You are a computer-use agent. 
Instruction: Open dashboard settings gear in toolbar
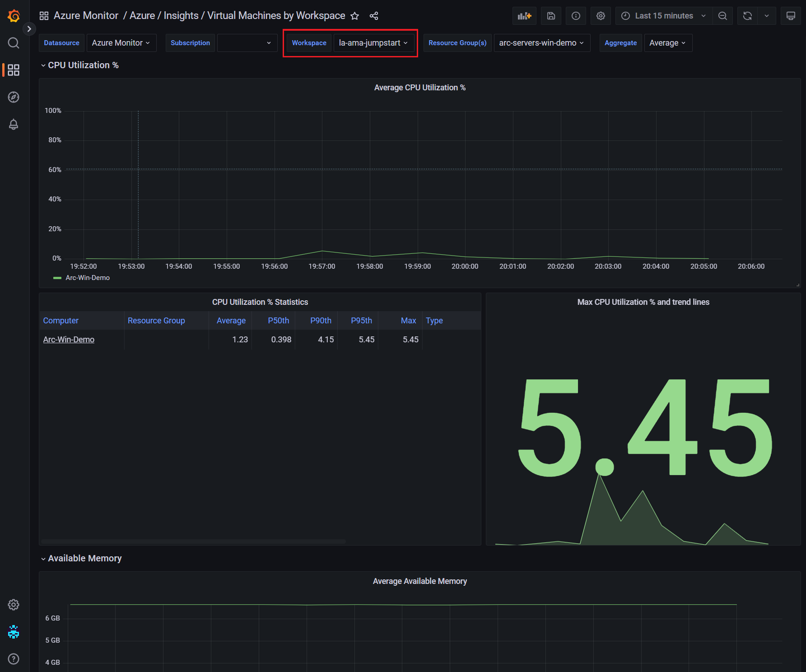[x=601, y=16]
